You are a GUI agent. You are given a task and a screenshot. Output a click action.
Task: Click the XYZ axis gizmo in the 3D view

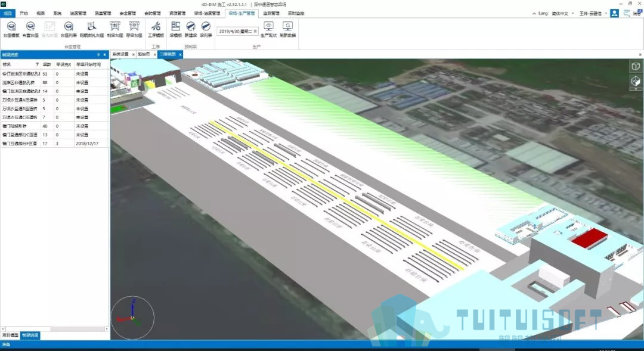point(132,317)
